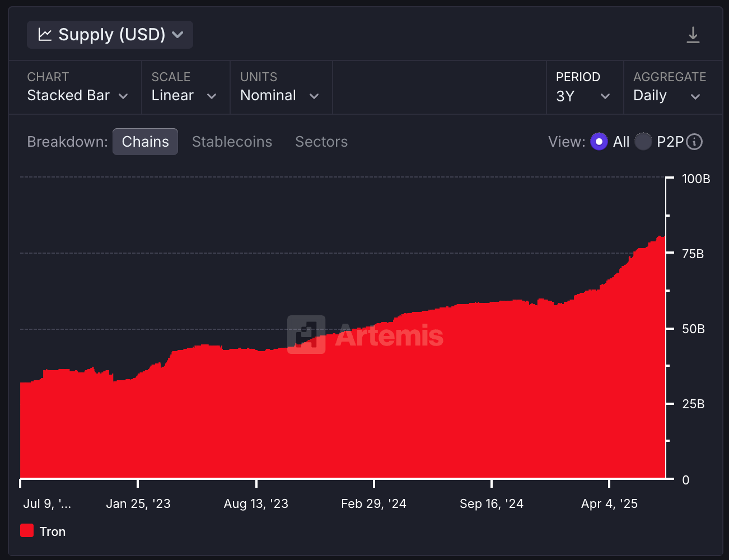The height and width of the screenshot is (560, 729).
Task: Click the 75B y-axis label
Action: coord(693,254)
